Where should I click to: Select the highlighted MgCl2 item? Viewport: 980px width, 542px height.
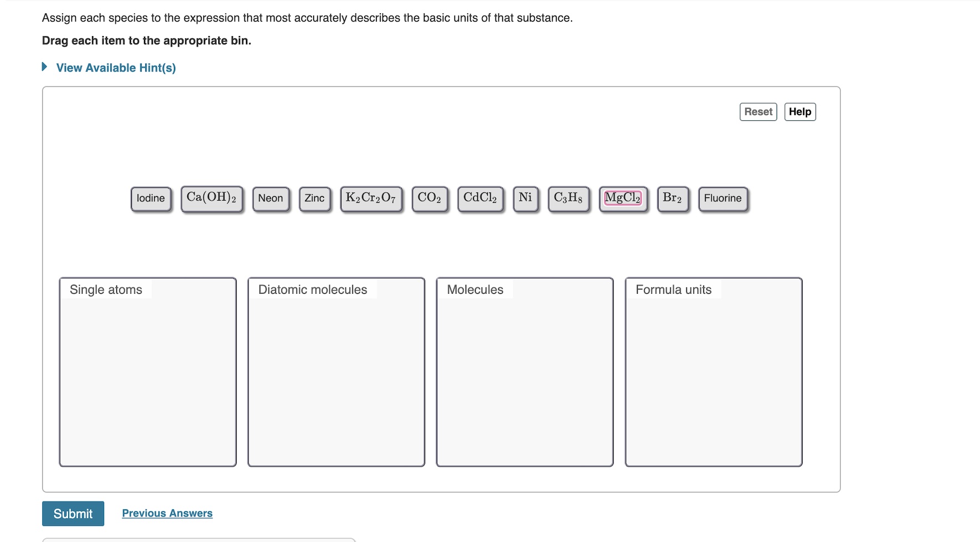pos(622,198)
